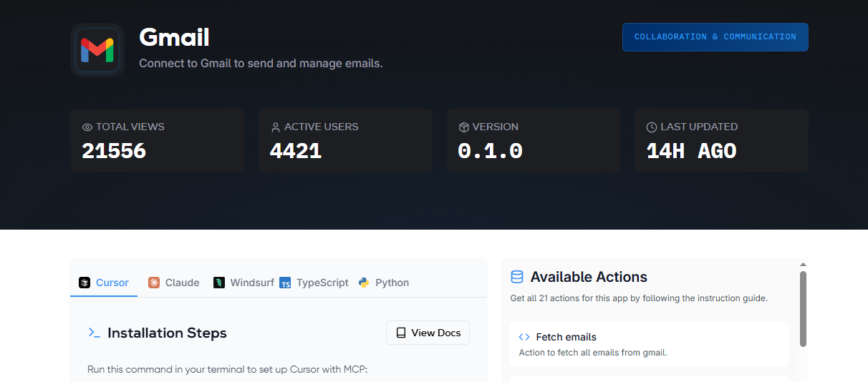Click 'Action to fetch all emails from gmail' text
Viewport: 868px width, 382px height.
point(593,353)
